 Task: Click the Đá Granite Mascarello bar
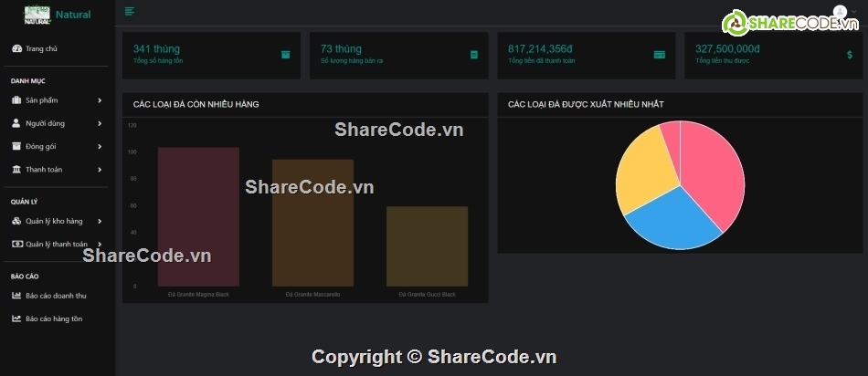point(312,223)
